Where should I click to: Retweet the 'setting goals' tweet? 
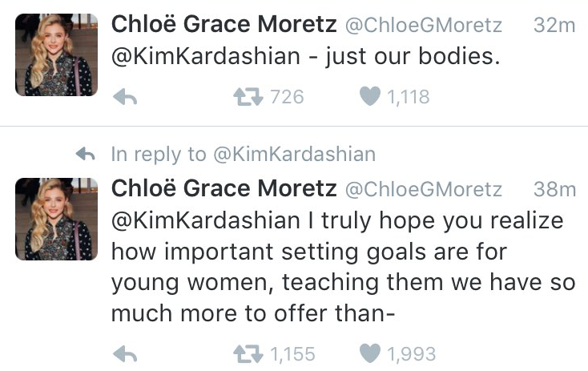click(248, 353)
